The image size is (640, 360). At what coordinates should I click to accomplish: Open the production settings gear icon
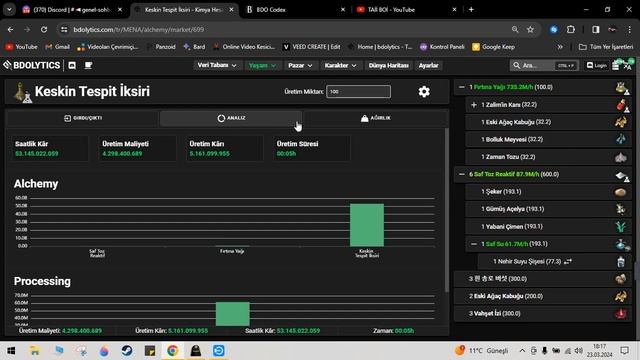(424, 91)
